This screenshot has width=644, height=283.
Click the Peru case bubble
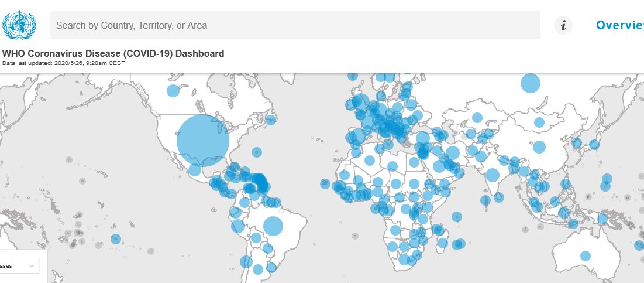pos(238,226)
